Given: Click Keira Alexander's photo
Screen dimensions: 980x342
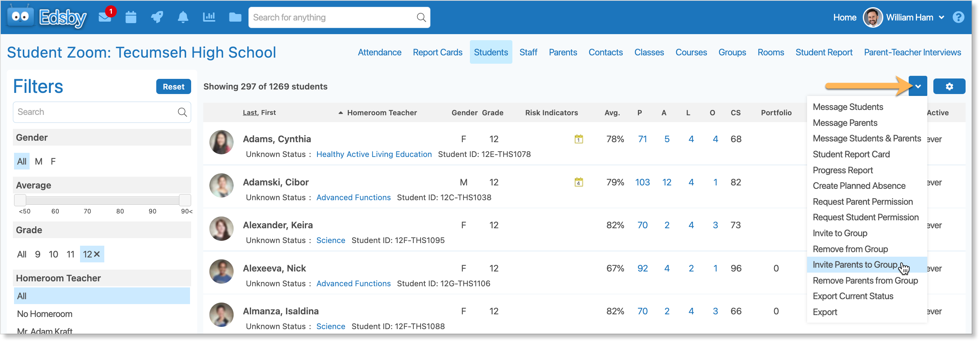Looking at the screenshot, I should pos(221,228).
